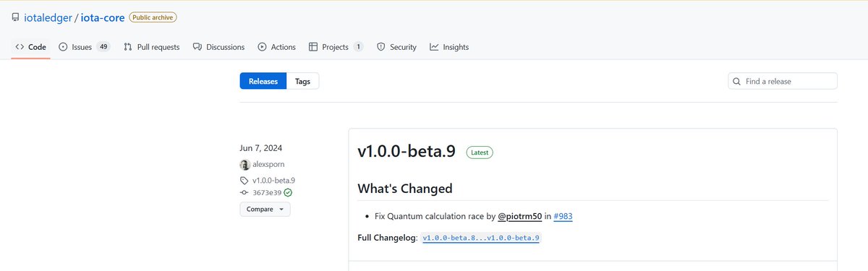Image resolution: width=868 pixels, height=271 pixels.
Task: Go to the Discussions tab
Action: point(218,47)
